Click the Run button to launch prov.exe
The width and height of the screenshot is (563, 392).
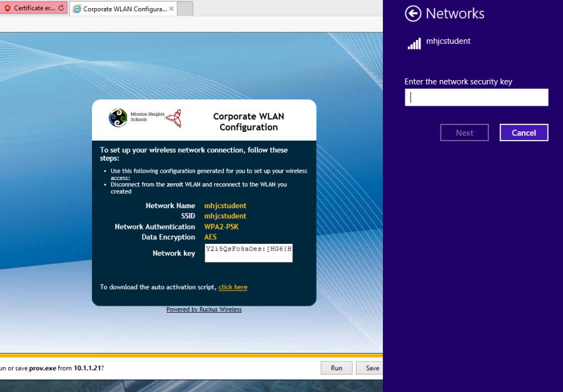[x=336, y=368]
